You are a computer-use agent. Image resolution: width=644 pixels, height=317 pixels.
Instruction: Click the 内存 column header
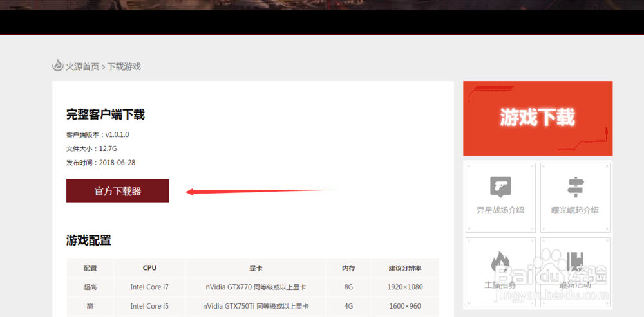pos(348,268)
